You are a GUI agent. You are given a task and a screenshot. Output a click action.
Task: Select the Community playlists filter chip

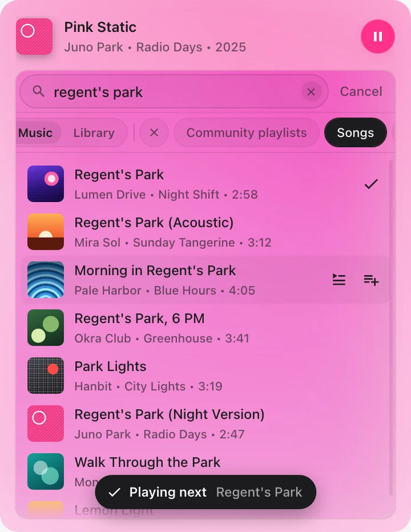(247, 132)
